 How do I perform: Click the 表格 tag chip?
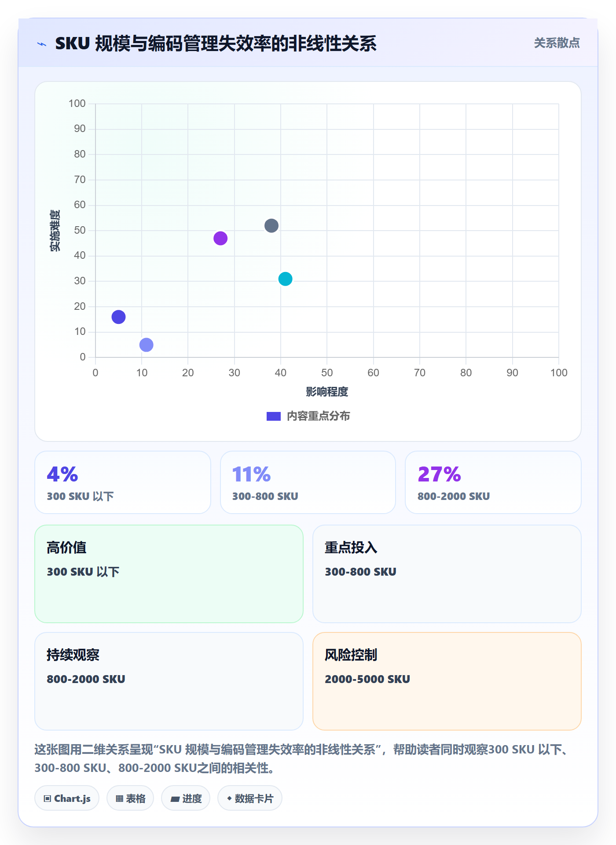pos(130,798)
